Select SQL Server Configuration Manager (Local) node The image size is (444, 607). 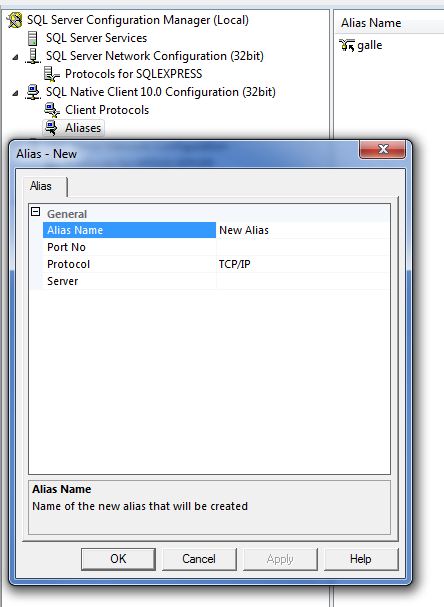point(138,20)
